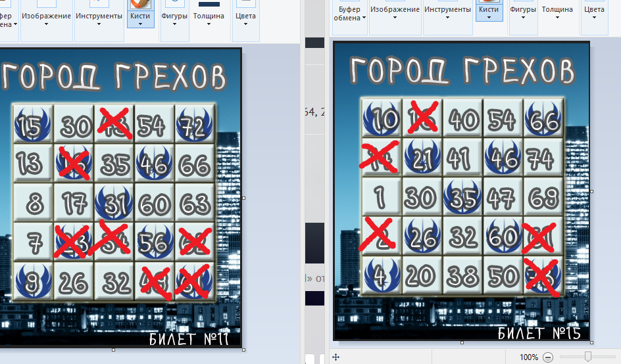621x364 pixels.
Task: Expand Изображение group in the left window
Action: pyautogui.click(x=46, y=15)
